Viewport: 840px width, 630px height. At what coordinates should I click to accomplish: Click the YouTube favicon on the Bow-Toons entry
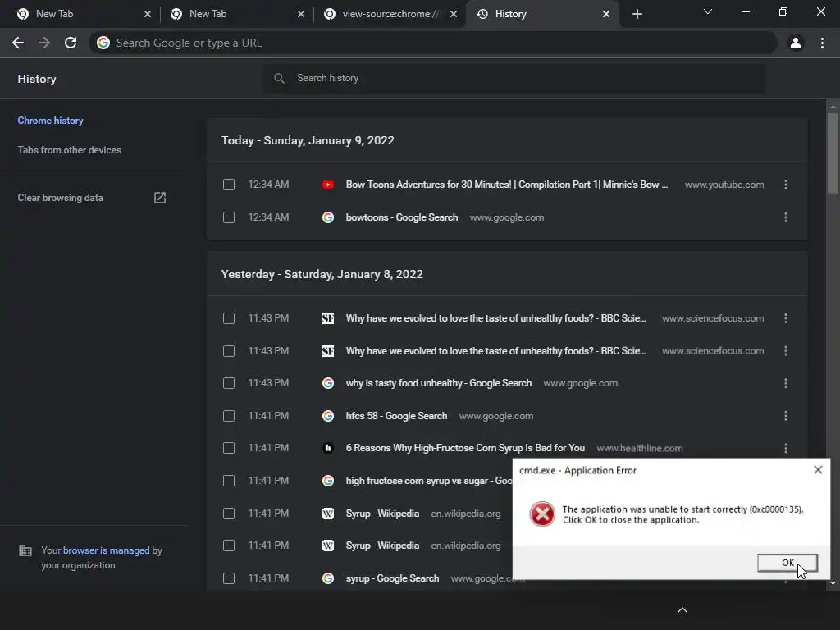coord(328,185)
